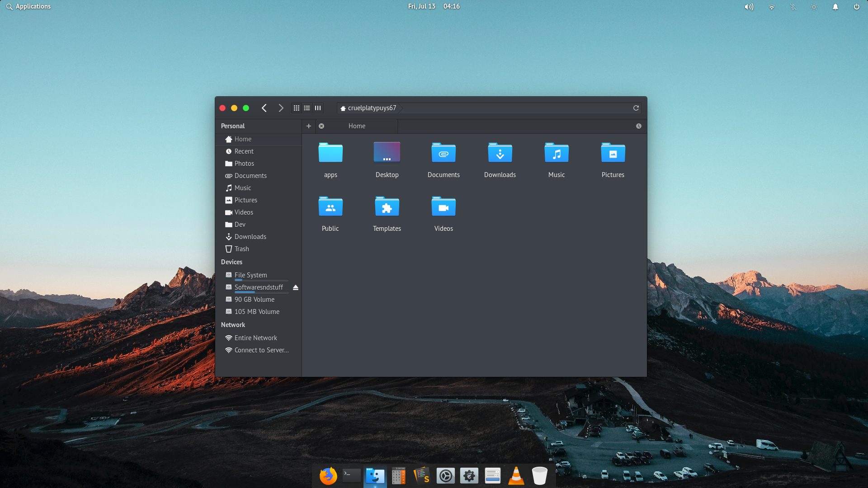
Task: Click the forward navigation arrow
Action: coord(281,108)
